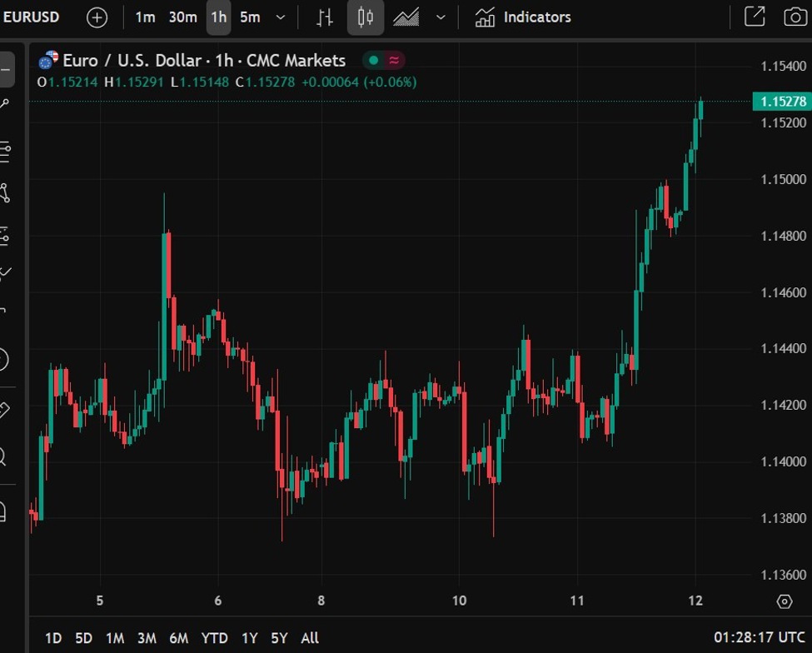The image size is (812, 653).
Task: Click the 01:28:17 UTC timezone clock
Action: [x=759, y=638]
